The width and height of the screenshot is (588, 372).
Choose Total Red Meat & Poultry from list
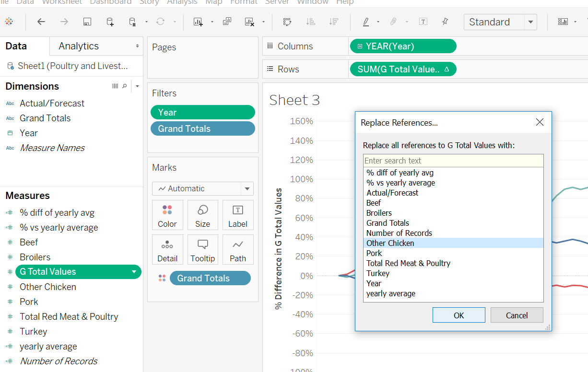pyautogui.click(x=408, y=263)
